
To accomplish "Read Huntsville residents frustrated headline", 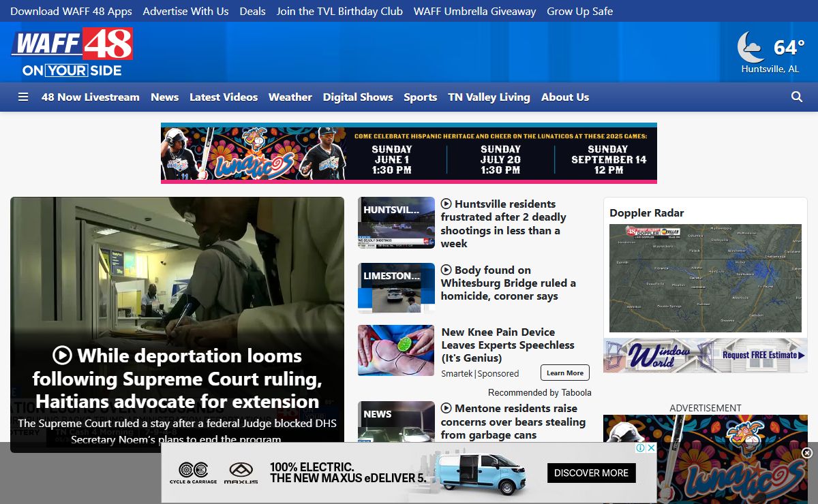I will [504, 223].
